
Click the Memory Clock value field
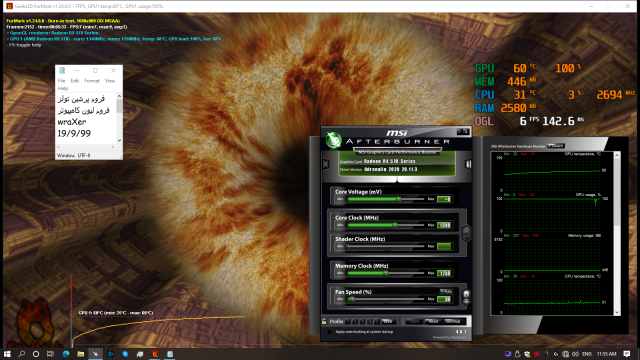click(x=444, y=273)
